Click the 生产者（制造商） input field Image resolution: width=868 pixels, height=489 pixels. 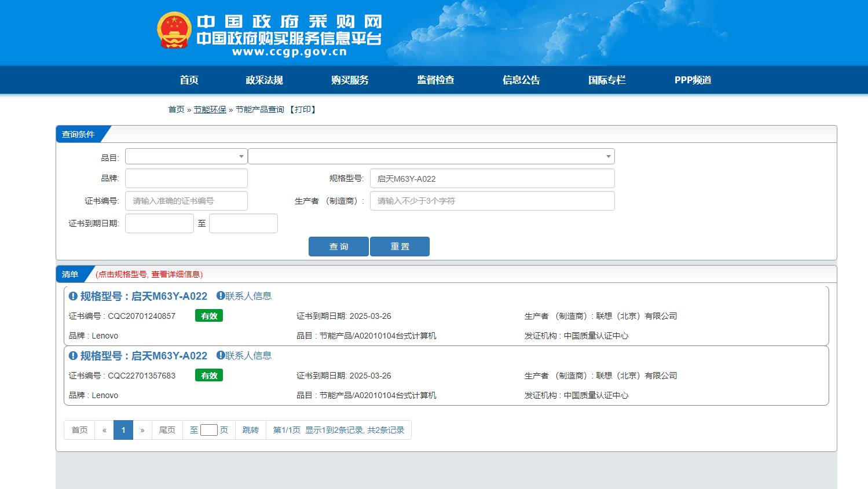point(492,201)
